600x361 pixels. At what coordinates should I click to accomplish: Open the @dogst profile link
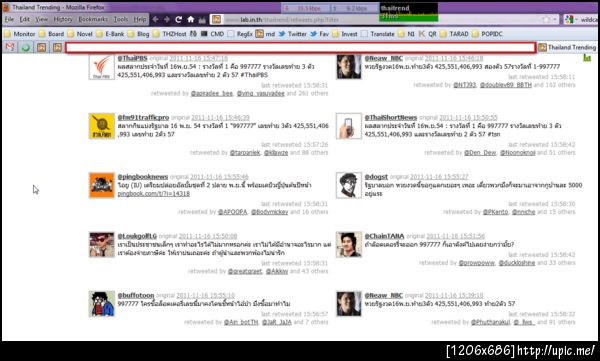tap(376, 177)
